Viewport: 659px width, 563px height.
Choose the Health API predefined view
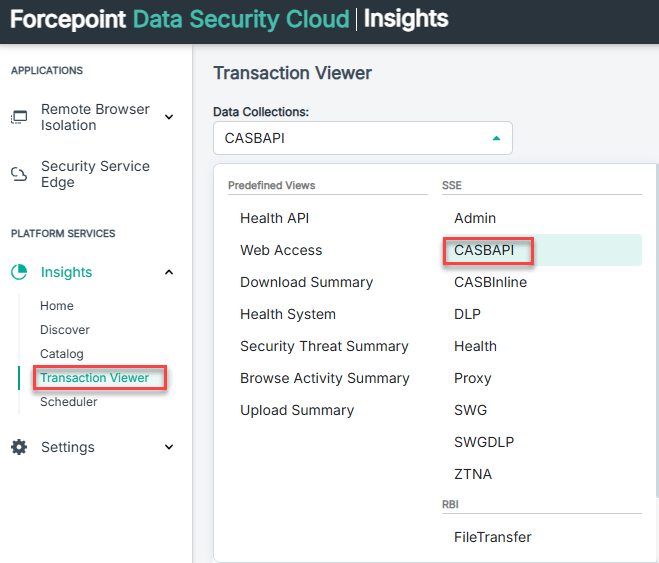(275, 218)
